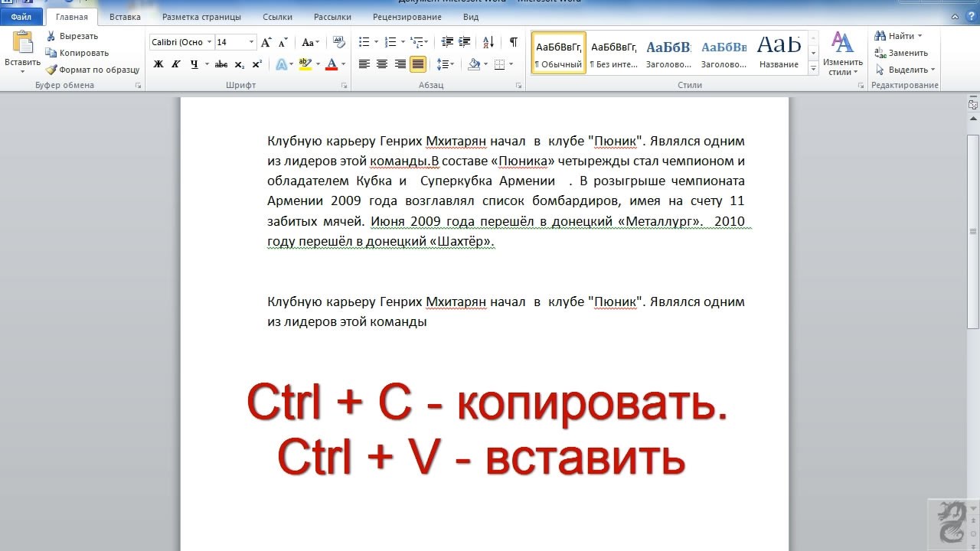The height and width of the screenshot is (551, 980).
Task: Align text to the left
Action: 364,64
